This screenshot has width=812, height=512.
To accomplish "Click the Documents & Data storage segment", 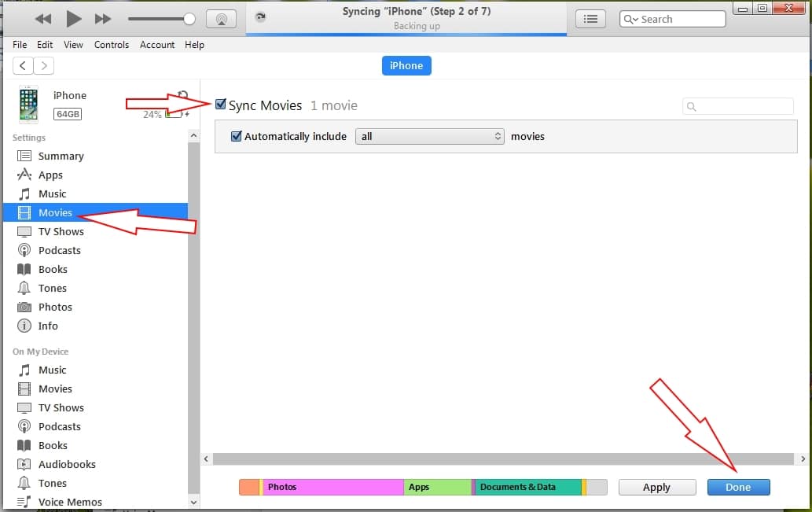I will click(528, 487).
